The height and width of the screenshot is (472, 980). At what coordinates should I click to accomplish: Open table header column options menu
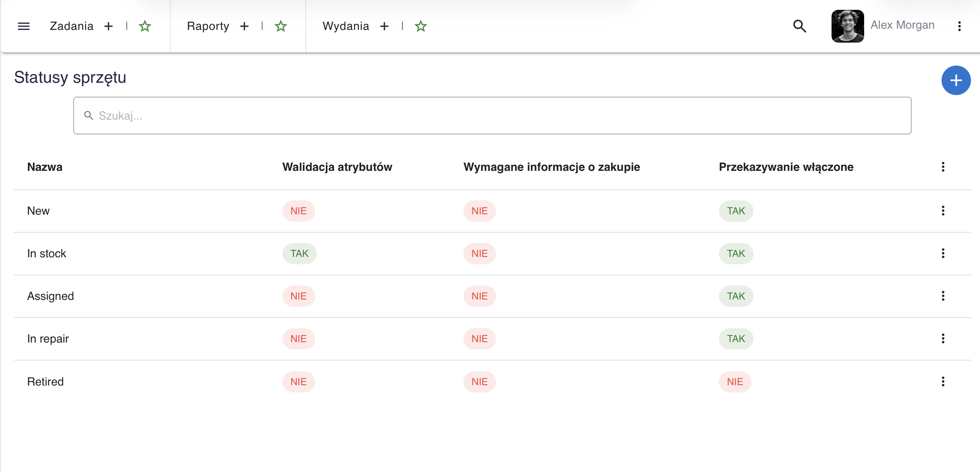(943, 167)
